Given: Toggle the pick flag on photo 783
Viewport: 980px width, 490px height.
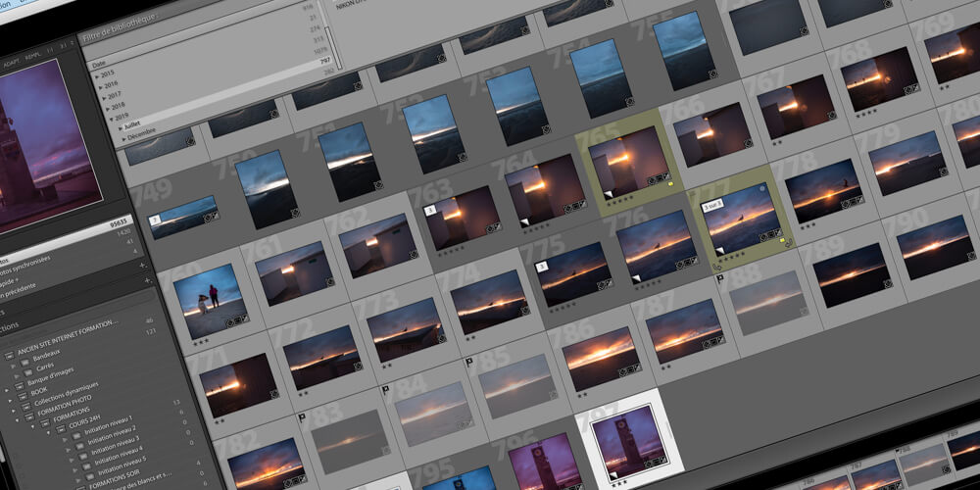Looking at the screenshot, I should [x=301, y=417].
